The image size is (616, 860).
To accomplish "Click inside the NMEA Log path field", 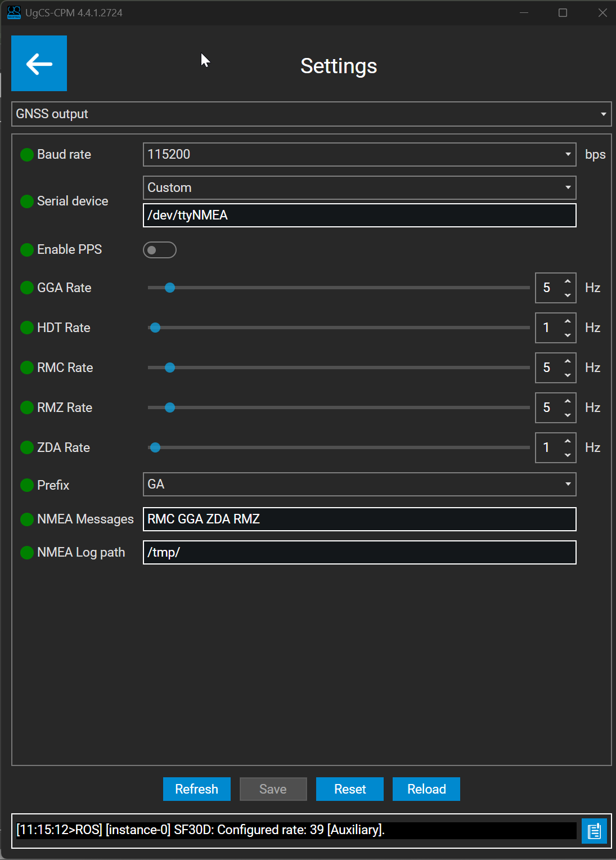I will pyautogui.click(x=359, y=552).
